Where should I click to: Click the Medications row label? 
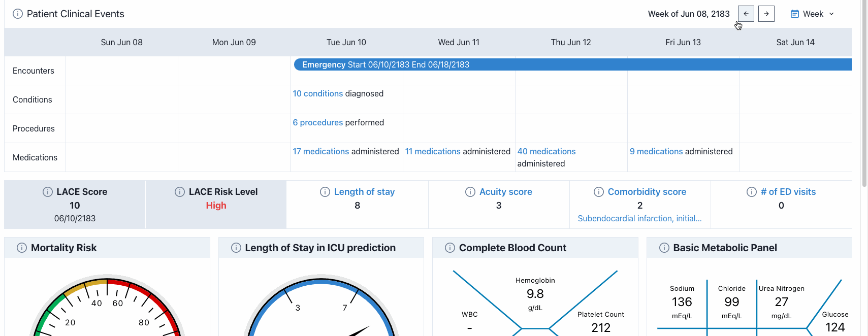[x=35, y=157]
